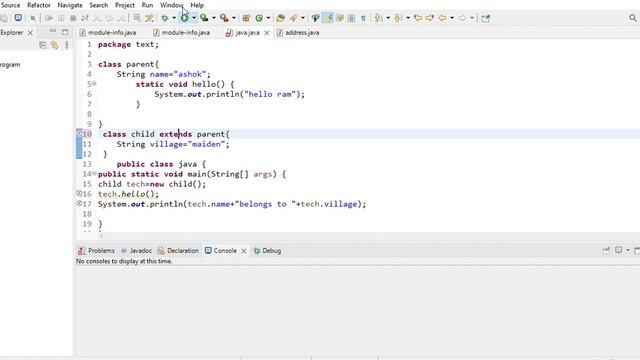Open the Run menu
The height and width of the screenshot is (360, 640).
coord(147,5)
